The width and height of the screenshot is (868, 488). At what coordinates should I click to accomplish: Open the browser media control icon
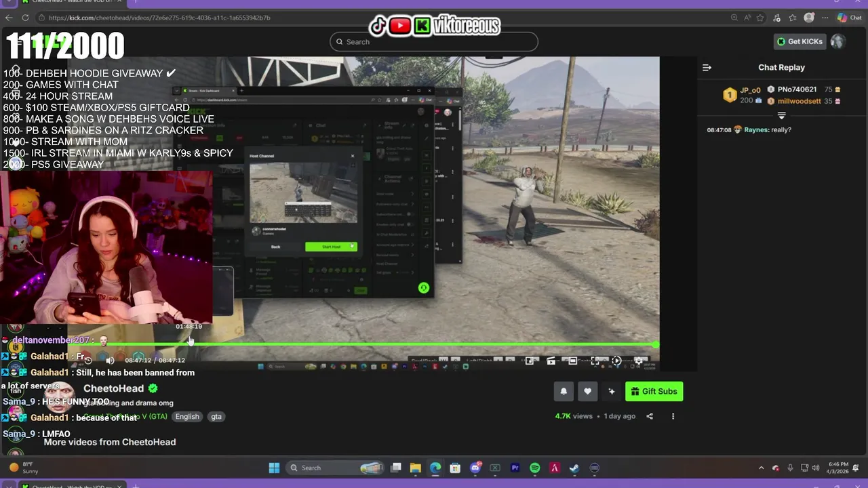[x=777, y=18]
